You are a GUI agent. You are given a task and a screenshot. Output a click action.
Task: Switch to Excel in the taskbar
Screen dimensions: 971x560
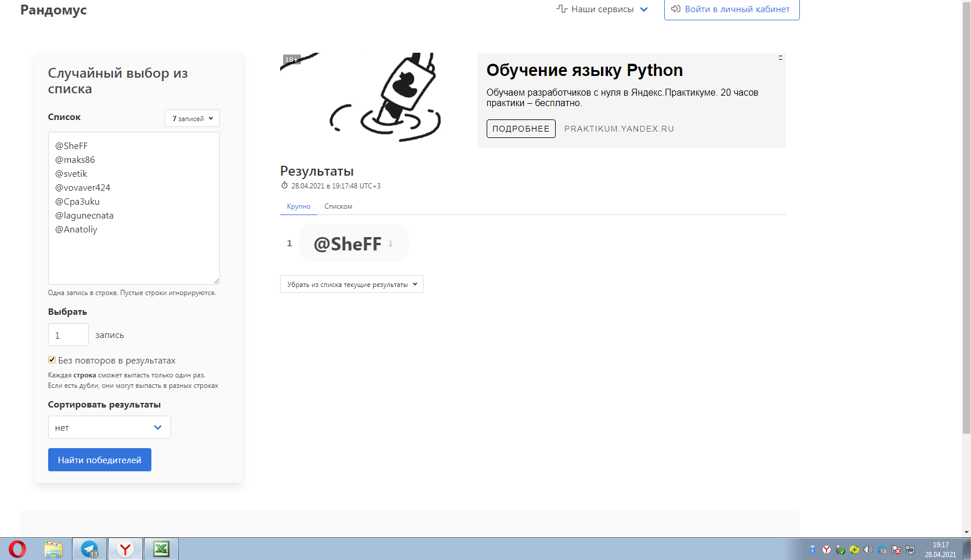pos(161,549)
